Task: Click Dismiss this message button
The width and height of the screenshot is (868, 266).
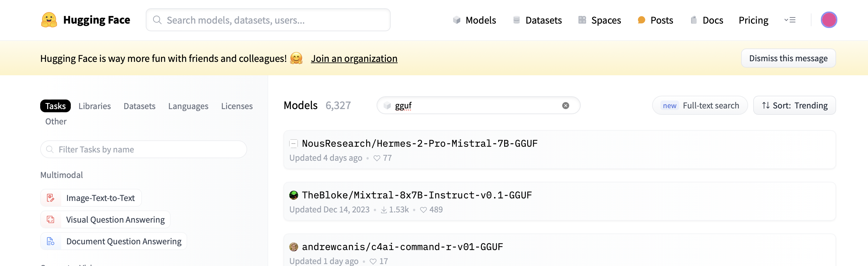Action: [x=788, y=58]
